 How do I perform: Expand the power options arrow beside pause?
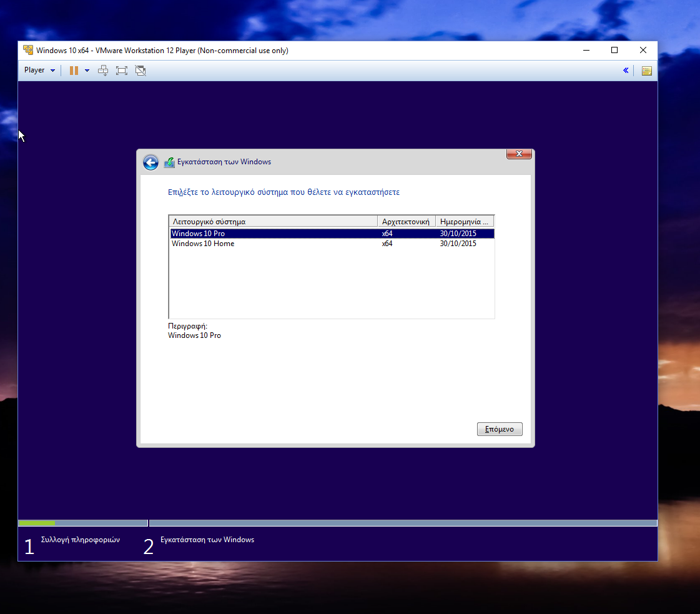[x=87, y=71]
